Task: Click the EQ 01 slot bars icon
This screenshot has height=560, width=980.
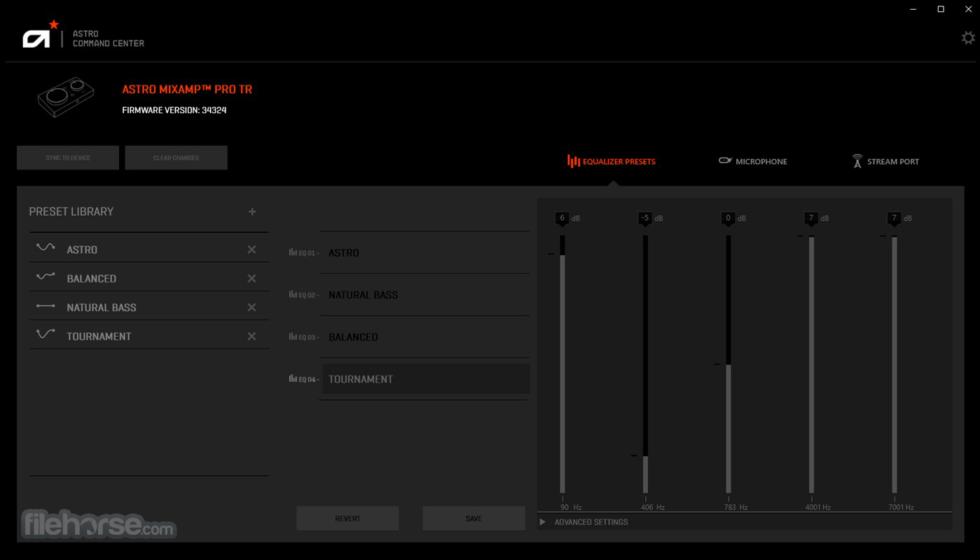Action: coord(293,252)
